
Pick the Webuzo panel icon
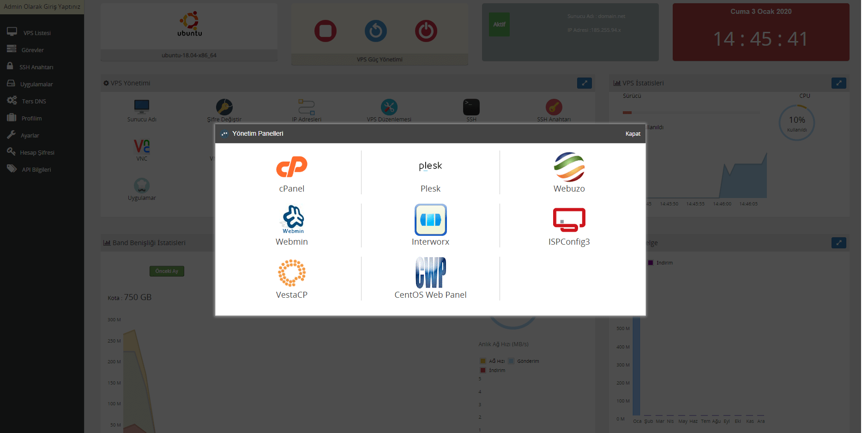click(x=569, y=167)
